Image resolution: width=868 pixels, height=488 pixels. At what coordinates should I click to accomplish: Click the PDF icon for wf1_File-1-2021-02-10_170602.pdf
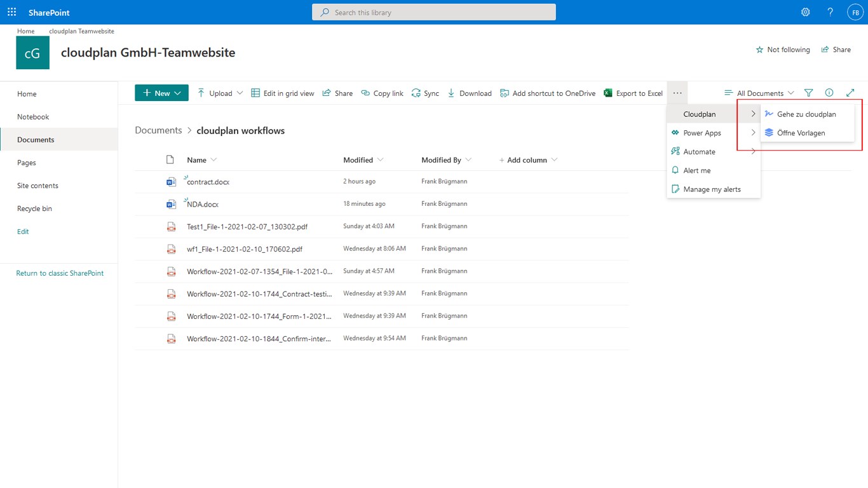[x=170, y=248]
